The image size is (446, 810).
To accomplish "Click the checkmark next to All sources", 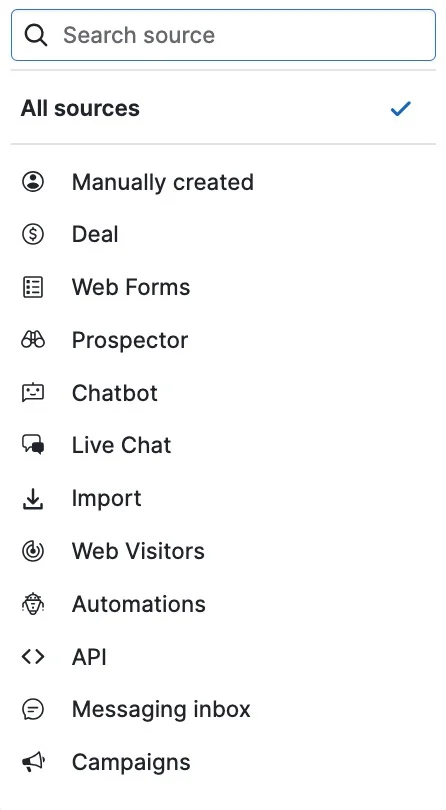I will pyautogui.click(x=401, y=108).
